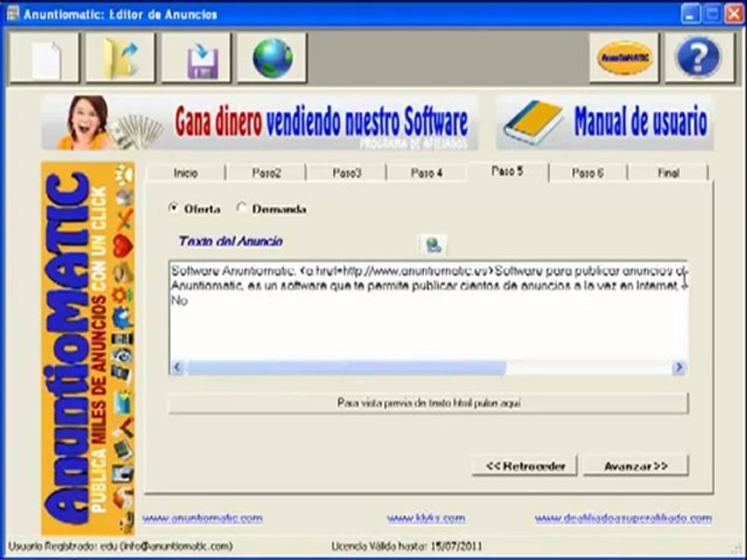Open file using the folder icon
747x560 pixels.
click(x=120, y=58)
